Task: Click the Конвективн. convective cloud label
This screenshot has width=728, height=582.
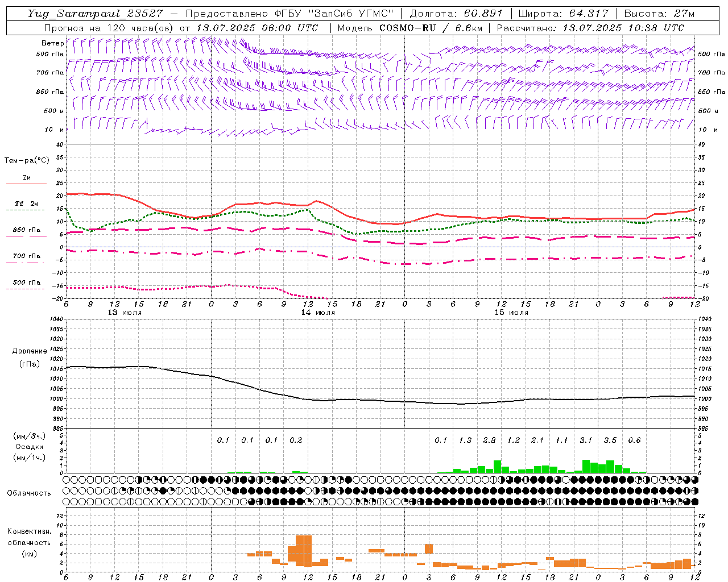Action: pos(29,531)
